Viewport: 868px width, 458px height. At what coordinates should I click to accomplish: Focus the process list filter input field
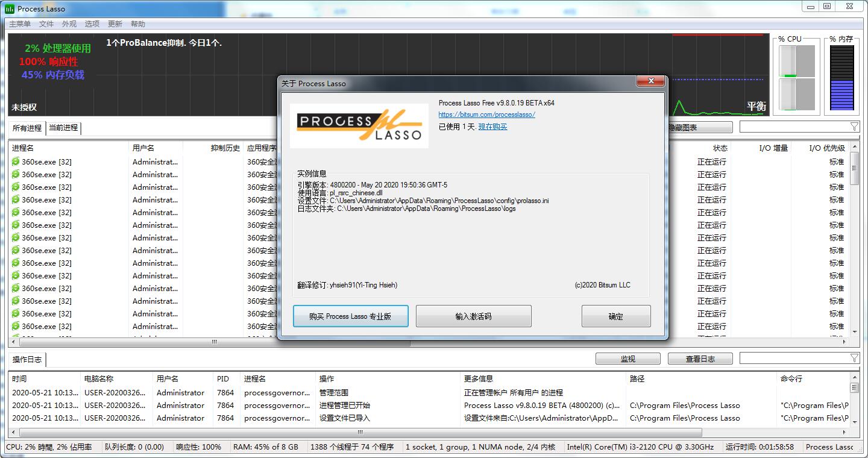[x=794, y=127]
